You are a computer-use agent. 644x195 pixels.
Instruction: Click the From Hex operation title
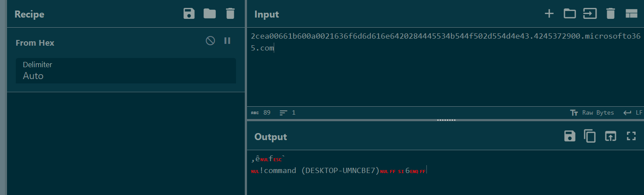(35, 43)
